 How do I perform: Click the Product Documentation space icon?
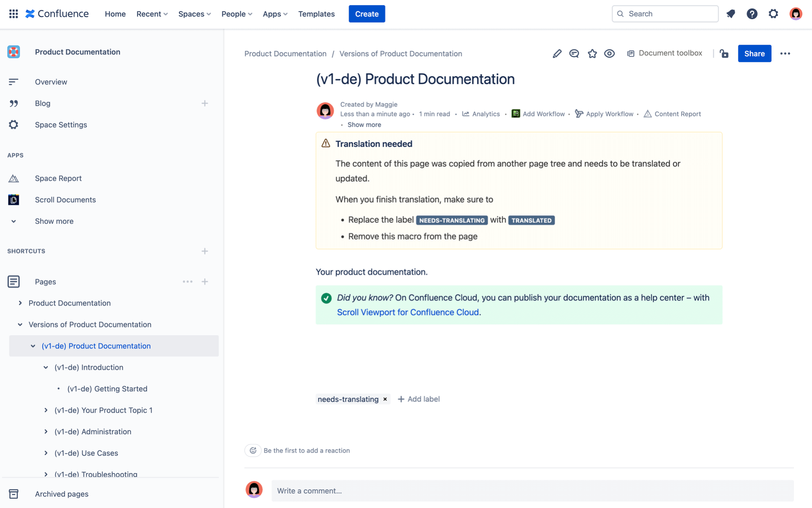14,52
